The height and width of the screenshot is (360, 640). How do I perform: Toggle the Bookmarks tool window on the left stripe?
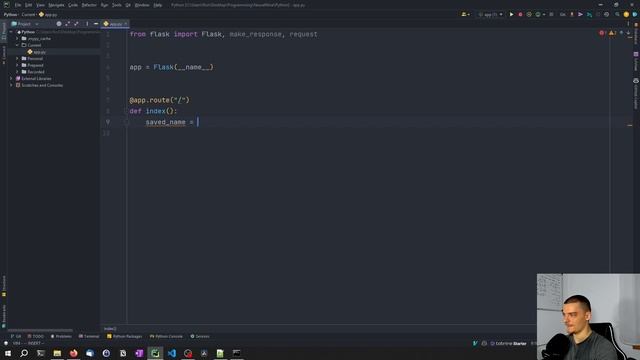tap(4, 316)
